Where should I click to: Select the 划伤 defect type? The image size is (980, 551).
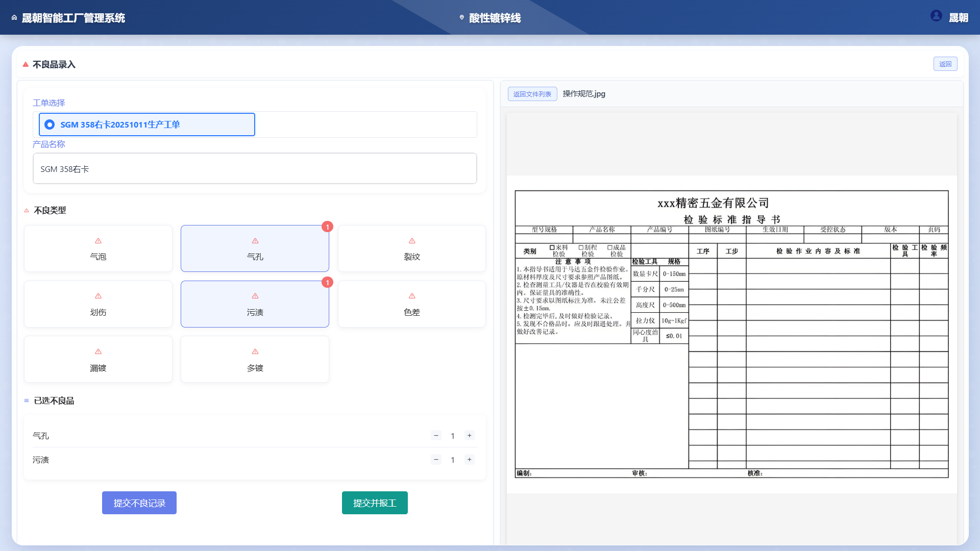[98, 304]
